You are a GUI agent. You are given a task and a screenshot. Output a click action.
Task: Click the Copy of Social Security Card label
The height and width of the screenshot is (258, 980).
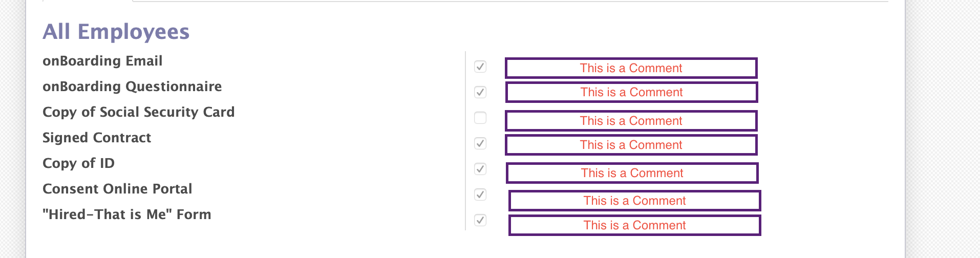[x=138, y=112]
